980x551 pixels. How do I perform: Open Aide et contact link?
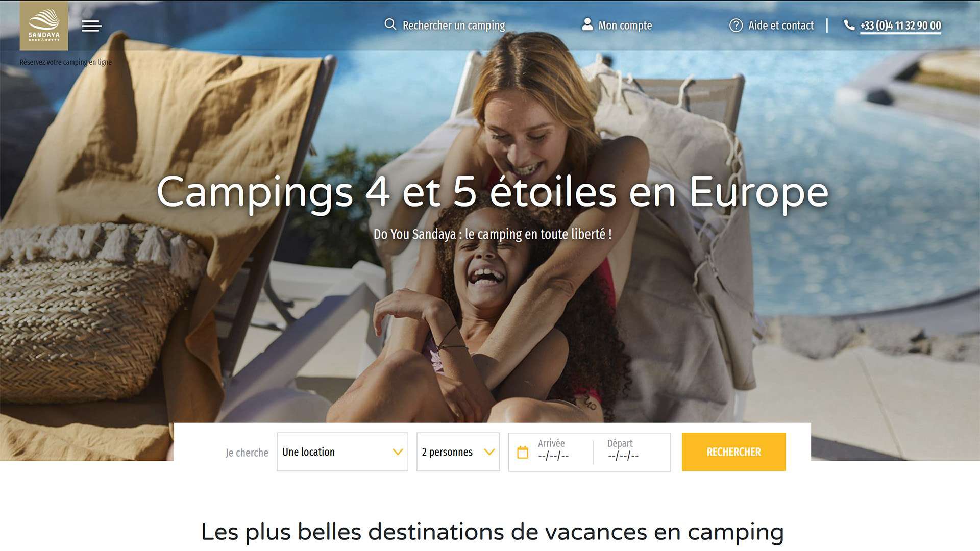tap(781, 26)
